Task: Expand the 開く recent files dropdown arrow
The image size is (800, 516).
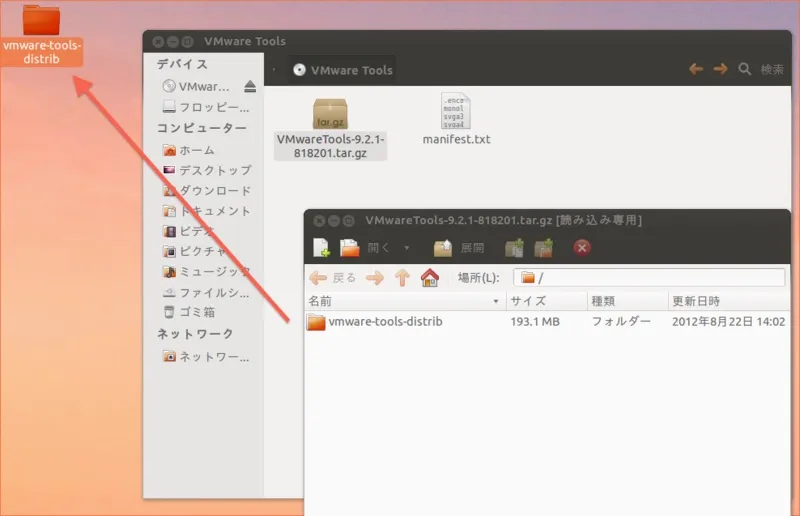Action: [407, 248]
